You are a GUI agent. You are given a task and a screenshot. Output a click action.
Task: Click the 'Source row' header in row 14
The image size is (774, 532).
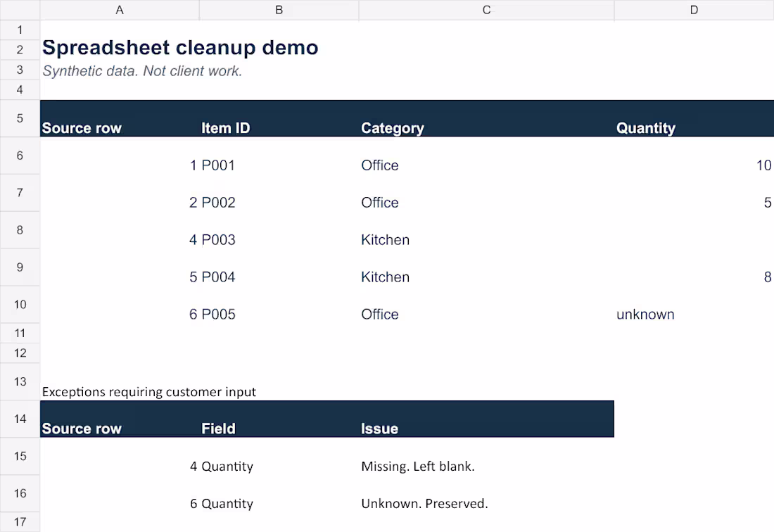tap(120, 419)
